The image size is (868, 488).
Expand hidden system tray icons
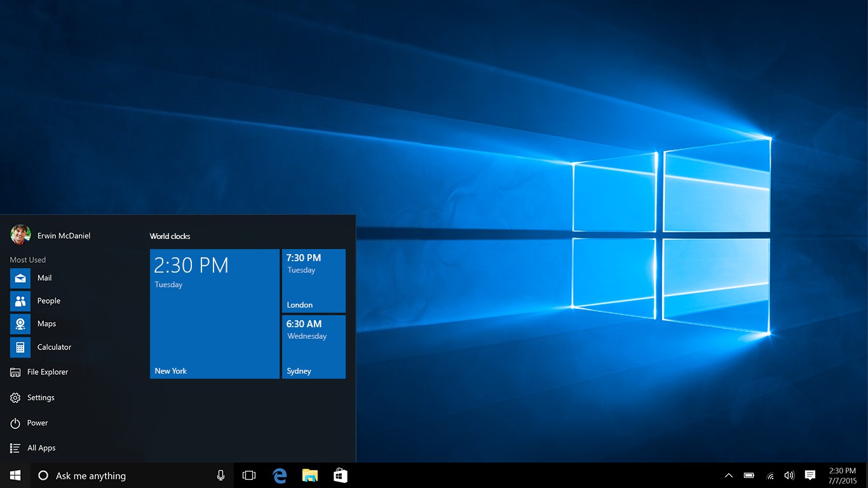tap(728, 475)
